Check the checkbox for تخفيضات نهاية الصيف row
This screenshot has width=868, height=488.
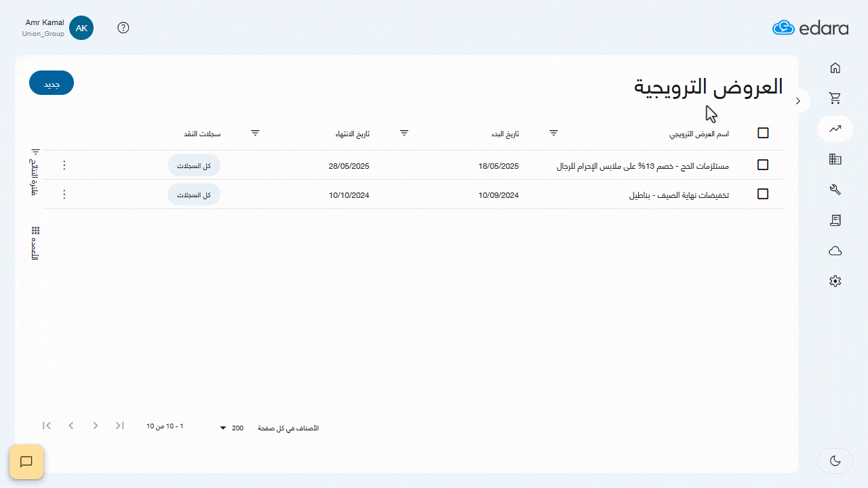pyautogui.click(x=762, y=194)
